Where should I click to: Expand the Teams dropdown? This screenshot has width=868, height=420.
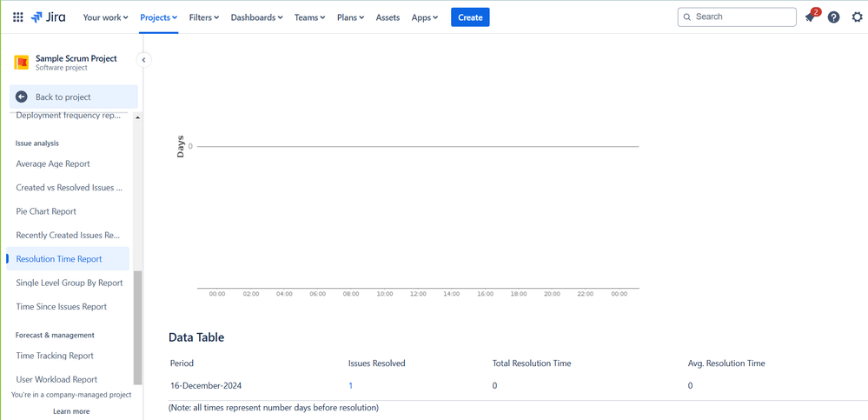click(x=310, y=17)
